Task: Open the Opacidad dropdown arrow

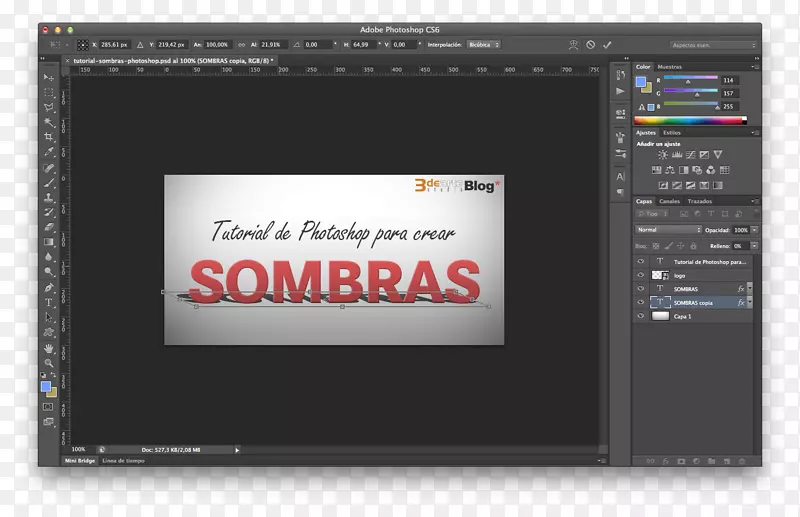Action: click(754, 230)
